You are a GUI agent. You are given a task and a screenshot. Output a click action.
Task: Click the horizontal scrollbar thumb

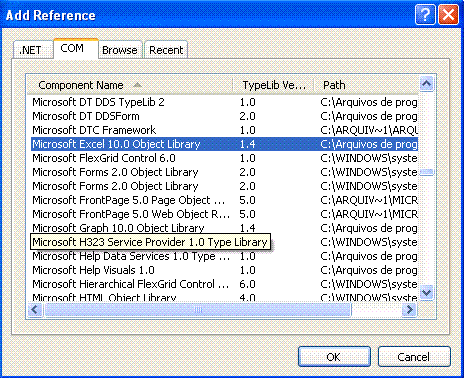tap(198, 310)
